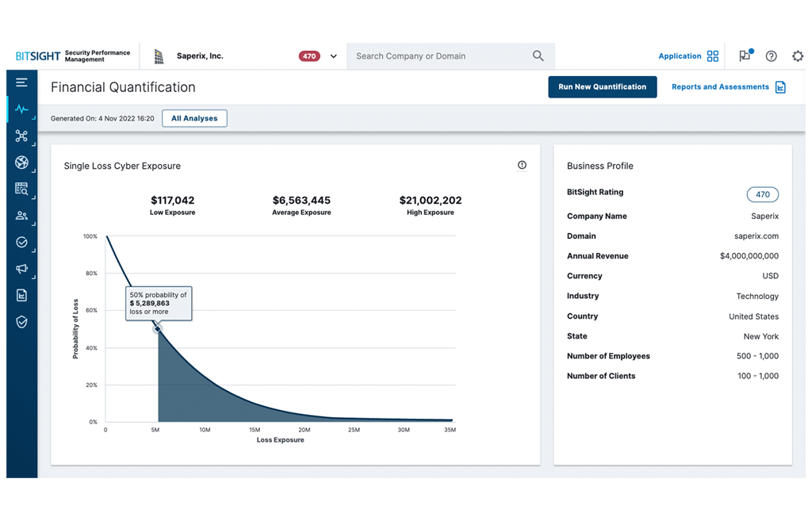
Task: Click the Search Company or Domain field
Action: [x=440, y=56]
